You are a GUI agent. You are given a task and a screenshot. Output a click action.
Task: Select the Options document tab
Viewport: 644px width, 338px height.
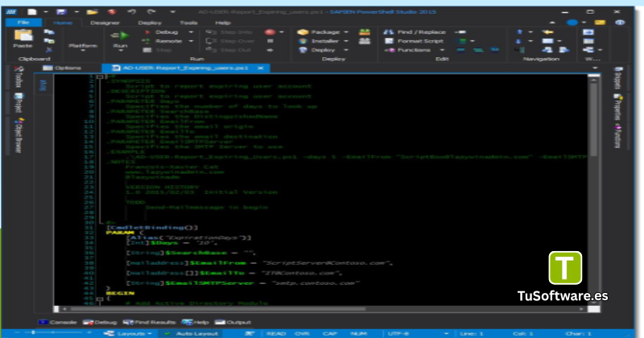[63, 68]
